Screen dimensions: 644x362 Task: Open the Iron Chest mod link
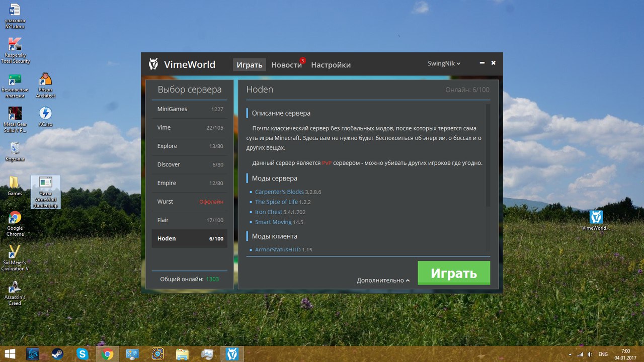(x=268, y=212)
